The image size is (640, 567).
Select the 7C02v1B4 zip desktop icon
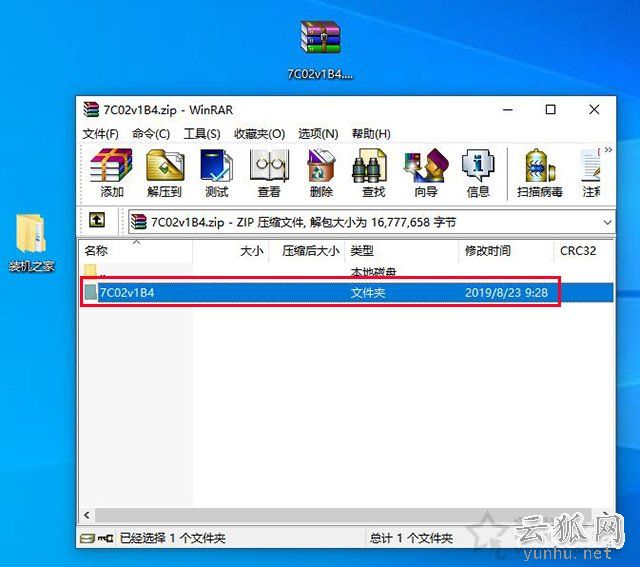tap(320, 50)
